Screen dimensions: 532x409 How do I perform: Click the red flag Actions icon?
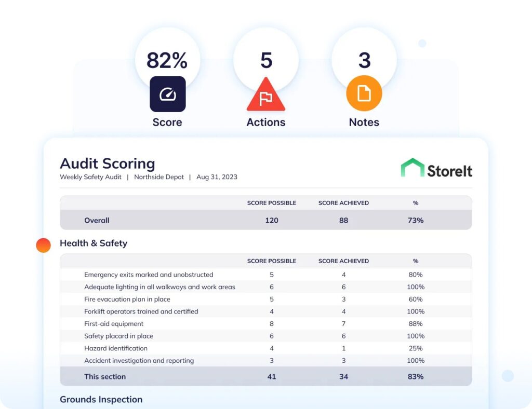[x=265, y=97]
